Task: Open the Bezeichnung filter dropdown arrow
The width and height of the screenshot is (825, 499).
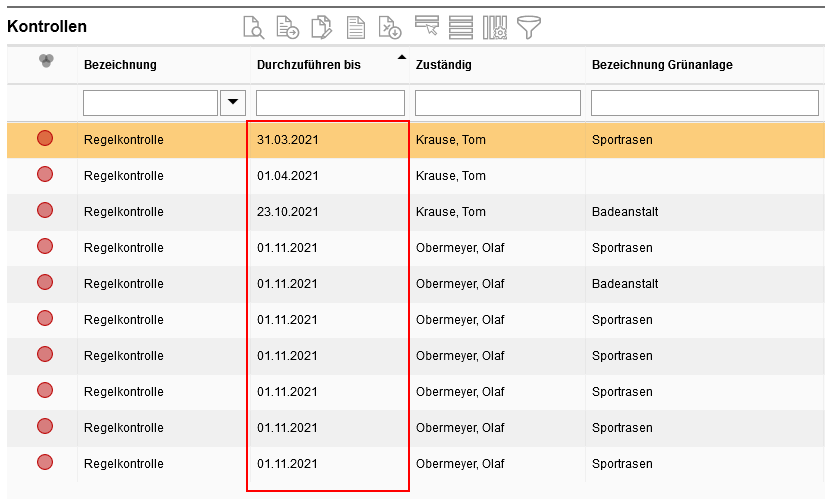Action: [x=233, y=103]
